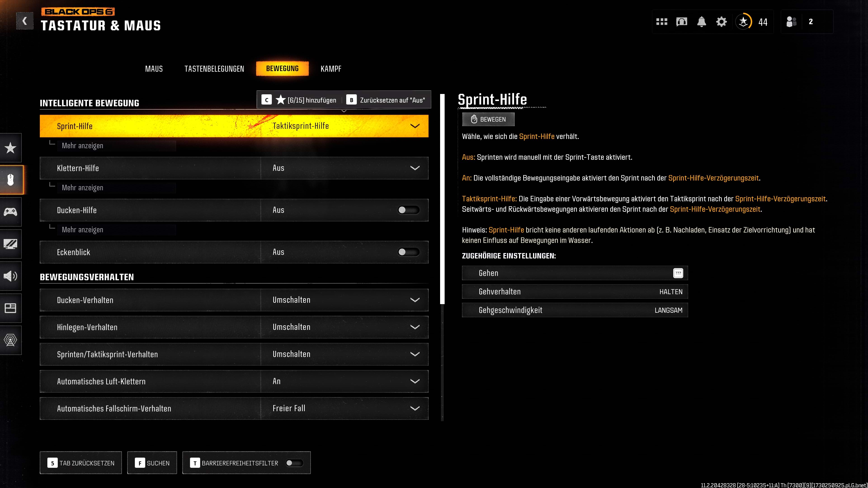Viewport: 868px width, 488px height.
Task: Click the Suchen button
Action: pyautogui.click(x=152, y=463)
